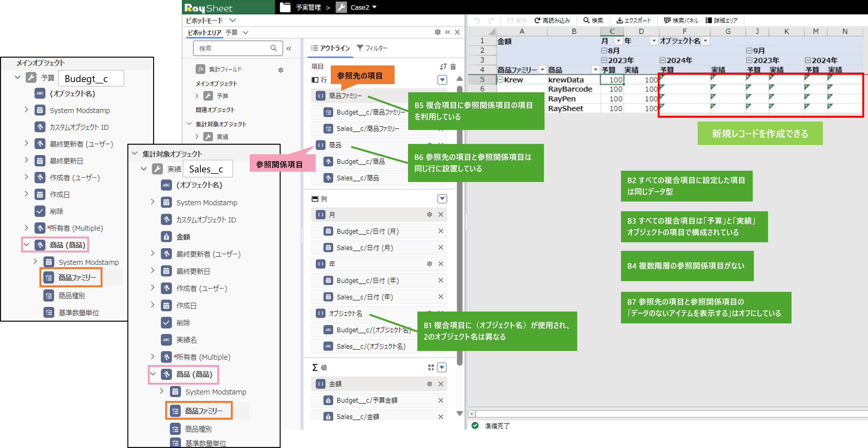Image resolution: width=868 pixels, height=448 pixels.
Task: Collapse the Krew row group
Action: (x=500, y=80)
